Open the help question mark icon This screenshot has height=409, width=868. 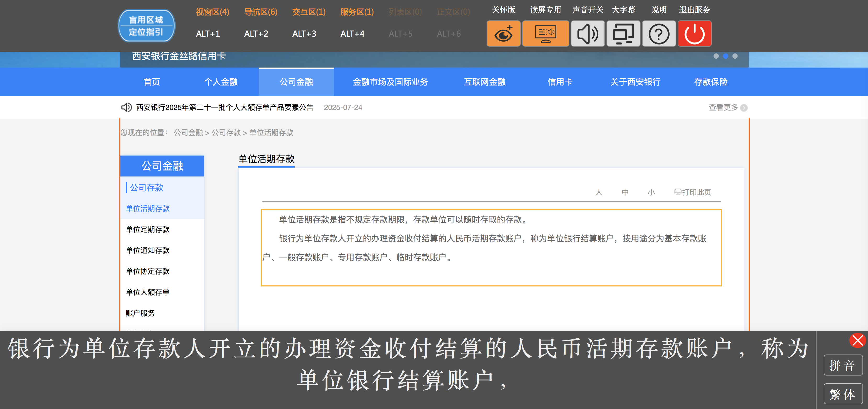(659, 33)
